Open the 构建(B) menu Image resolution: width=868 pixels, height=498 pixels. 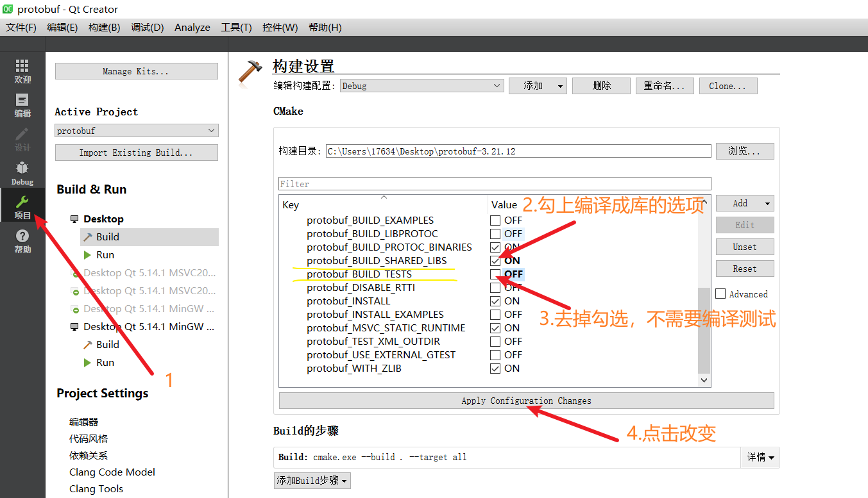coord(104,28)
